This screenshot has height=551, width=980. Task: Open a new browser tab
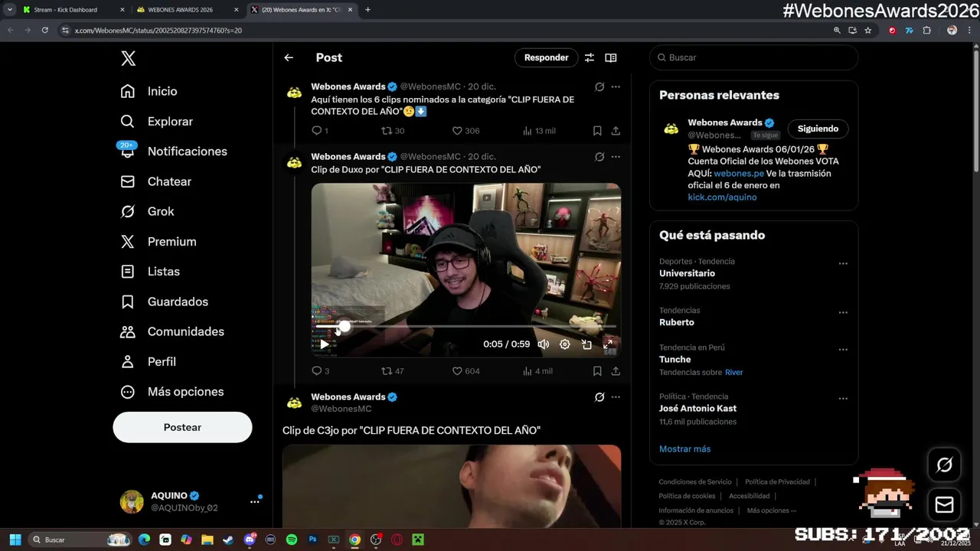click(367, 10)
